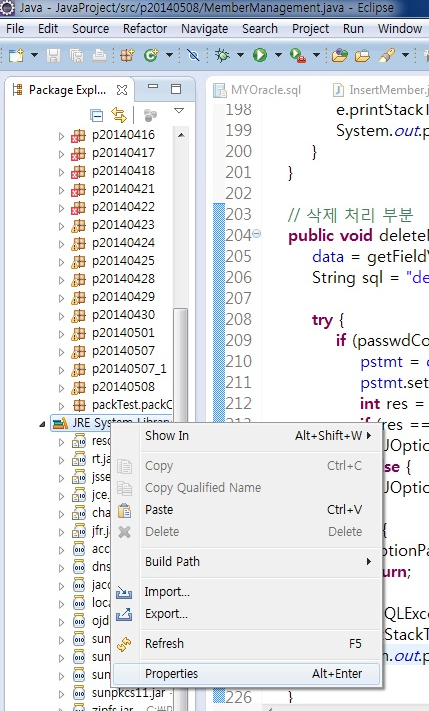Click the New file wizard toolbar icon

tap(16, 55)
